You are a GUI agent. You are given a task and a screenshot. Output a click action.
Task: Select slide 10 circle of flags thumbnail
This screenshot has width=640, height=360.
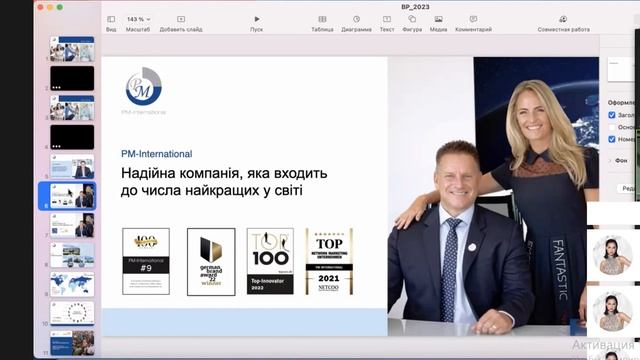pyautogui.click(x=72, y=313)
